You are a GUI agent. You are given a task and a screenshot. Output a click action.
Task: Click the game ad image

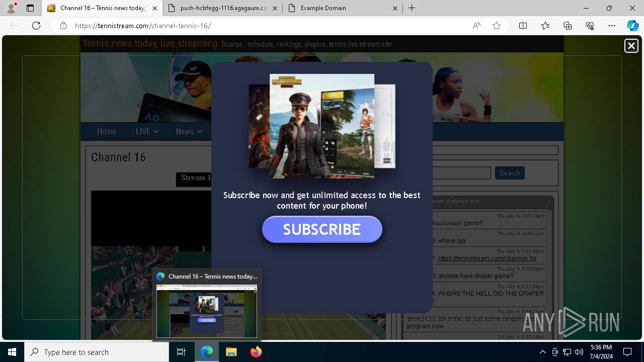pos(322,126)
